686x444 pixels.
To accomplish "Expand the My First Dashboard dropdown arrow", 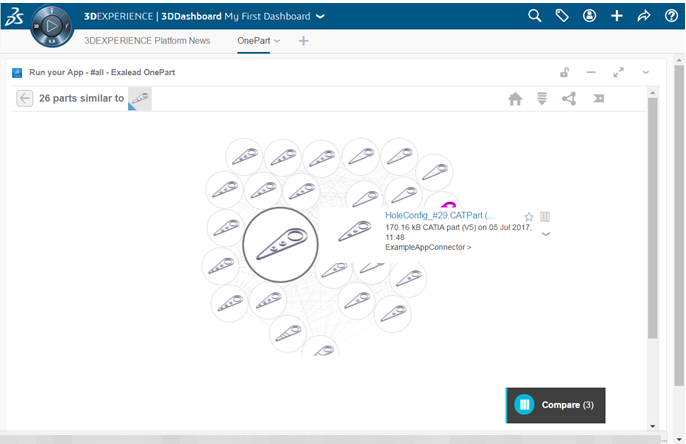I will pyautogui.click(x=320, y=17).
